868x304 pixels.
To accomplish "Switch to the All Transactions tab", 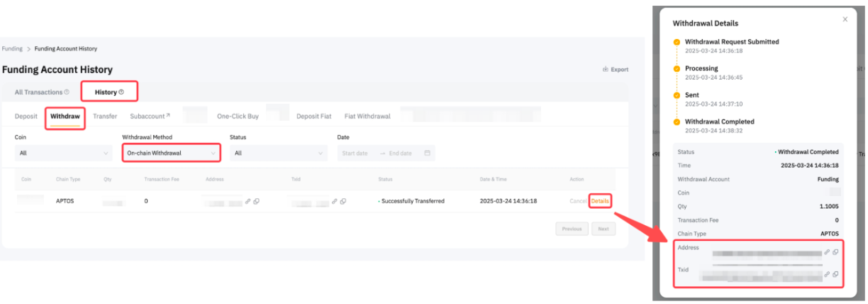I will click(x=42, y=92).
